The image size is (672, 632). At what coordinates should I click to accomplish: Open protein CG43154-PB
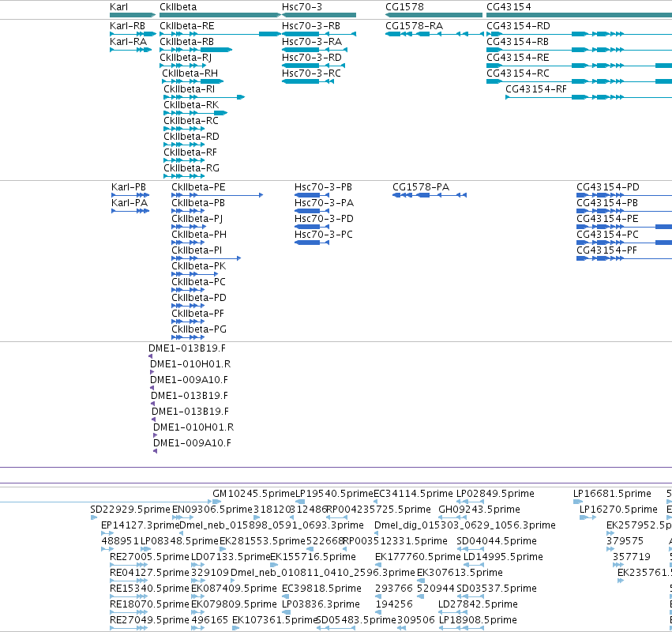click(x=607, y=203)
